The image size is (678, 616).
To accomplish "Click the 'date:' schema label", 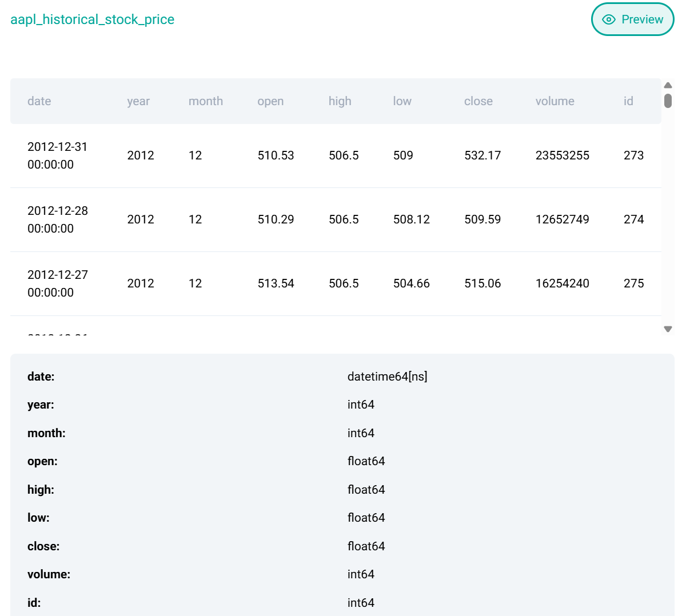I will pos(41,377).
